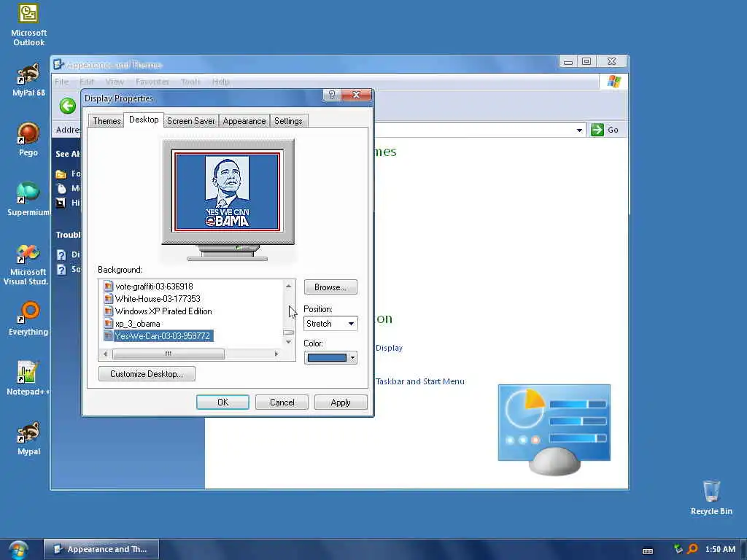This screenshot has width=747, height=560.
Task: Open the Appearance tab
Action: tap(244, 121)
